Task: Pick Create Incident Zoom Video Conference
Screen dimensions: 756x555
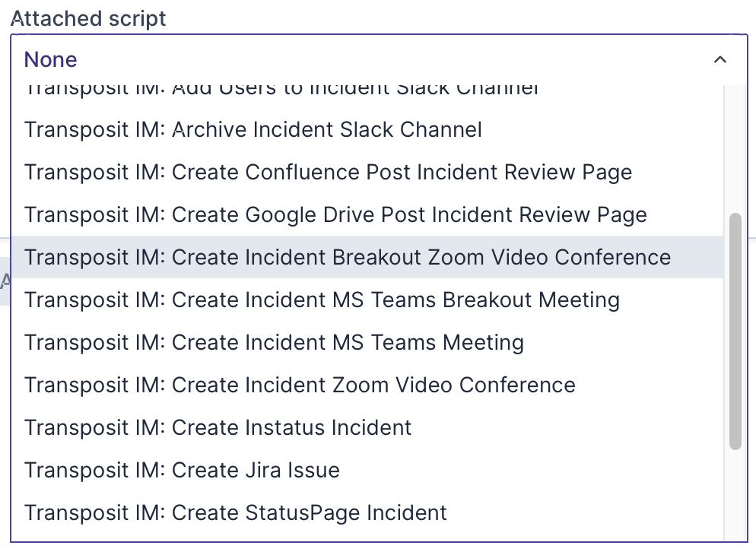Action: click(300, 385)
